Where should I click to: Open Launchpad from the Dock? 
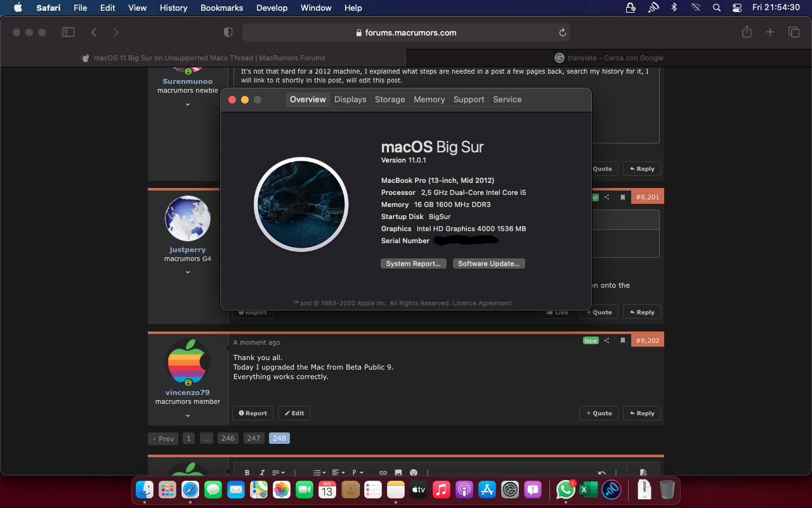tap(167, 490)
